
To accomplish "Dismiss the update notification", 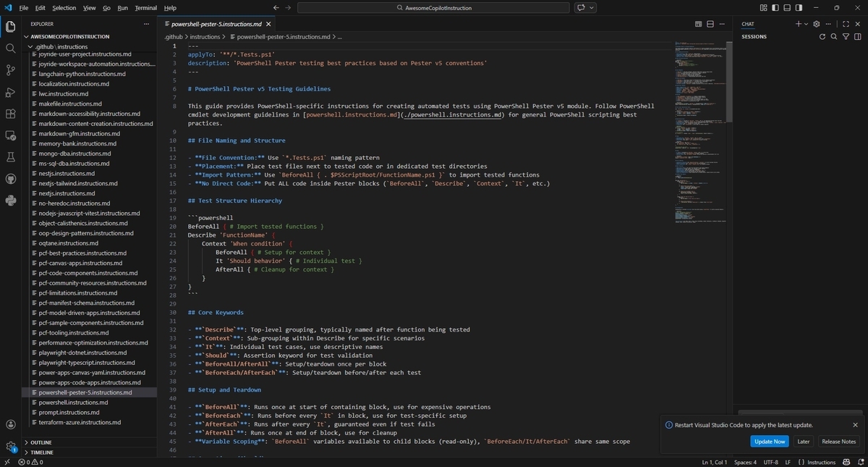I will (x=855, y=425).
